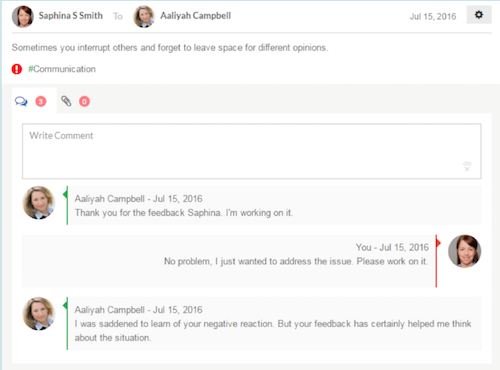Viewport: 500px width, 370px height.
Task: Click the red comment count badge 3
Action: [41, 101]
